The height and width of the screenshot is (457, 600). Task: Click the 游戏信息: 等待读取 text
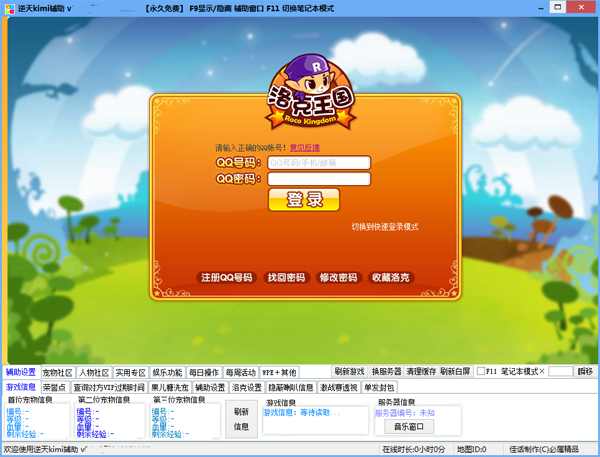301,413
